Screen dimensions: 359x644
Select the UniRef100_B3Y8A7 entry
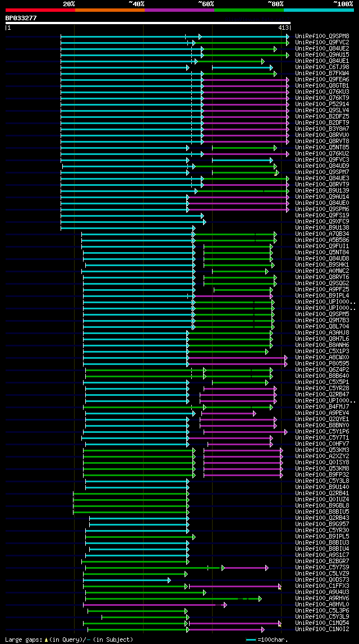click(x=322, y=129)
